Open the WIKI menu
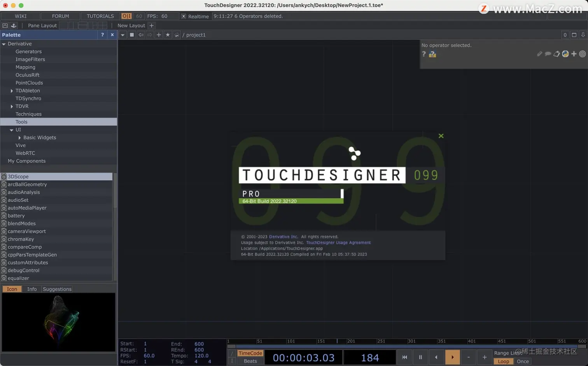 [21, 16]
